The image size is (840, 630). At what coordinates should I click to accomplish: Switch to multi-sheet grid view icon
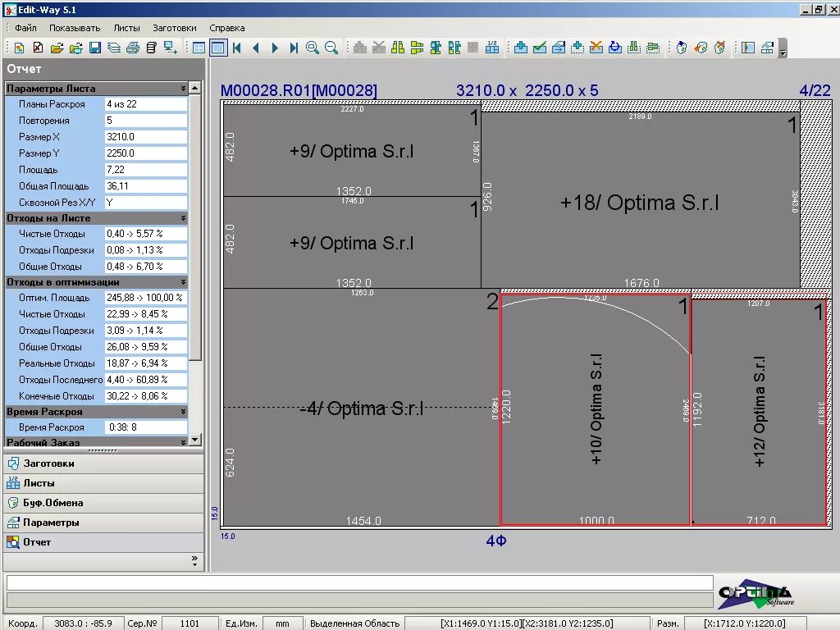pyautogui.click(x=199, y=48)
